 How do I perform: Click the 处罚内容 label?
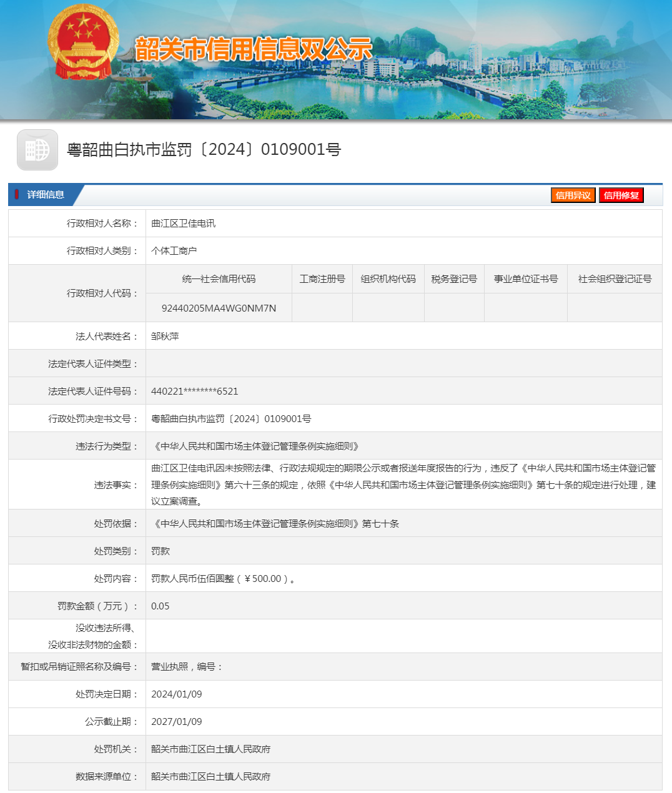coord(116,579)
